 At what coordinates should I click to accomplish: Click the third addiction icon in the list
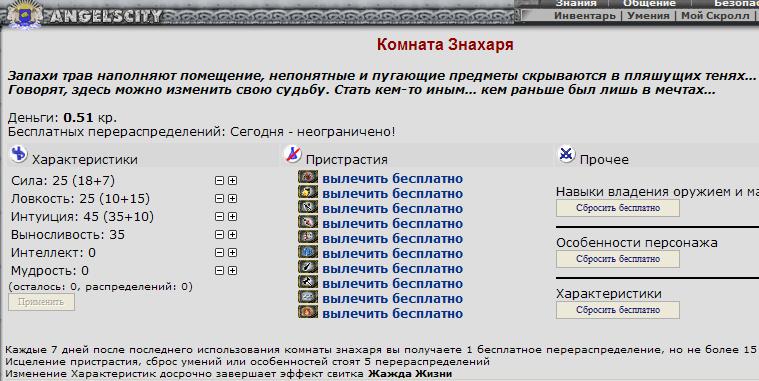point(308,207)
